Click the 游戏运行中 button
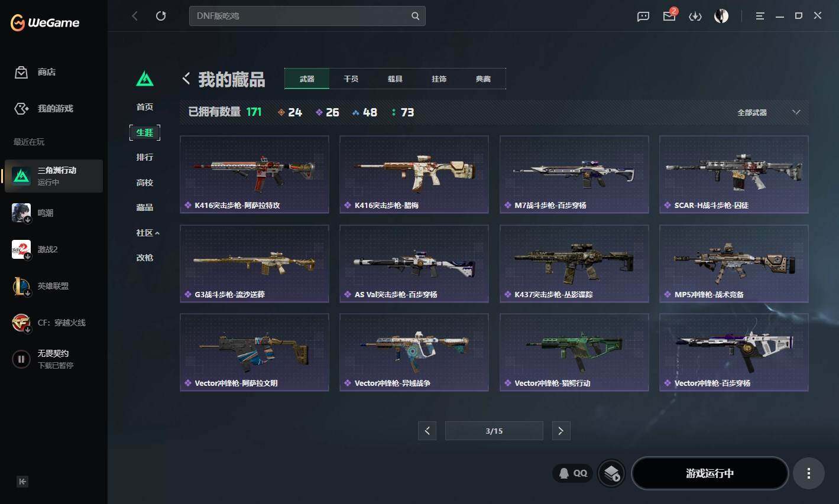The width and height of the screenshot is (839, 504). point(710,473)
